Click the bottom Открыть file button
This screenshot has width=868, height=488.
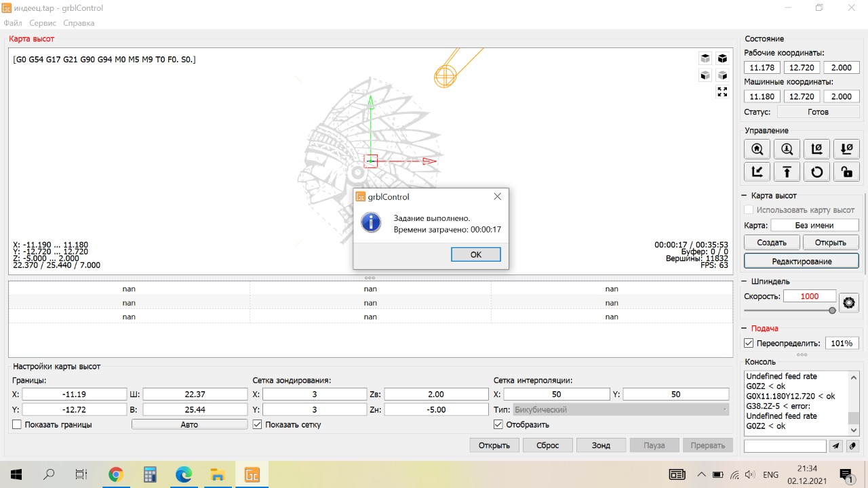tap(494, 445)
